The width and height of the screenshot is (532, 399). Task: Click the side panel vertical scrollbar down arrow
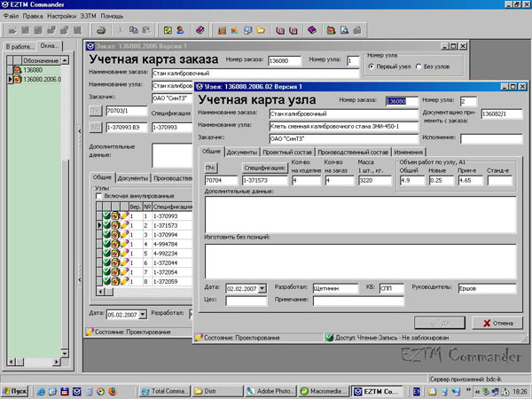(65, 353)
